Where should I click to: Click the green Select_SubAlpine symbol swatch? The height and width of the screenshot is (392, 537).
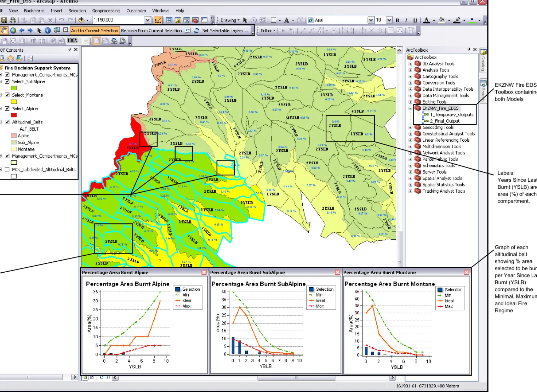coord(14,88)
